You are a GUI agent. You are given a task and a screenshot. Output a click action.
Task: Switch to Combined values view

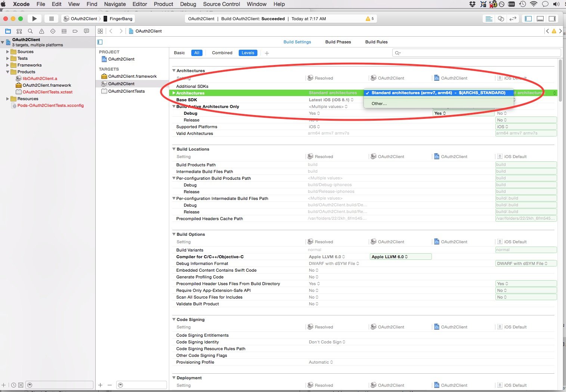(222, 53)
